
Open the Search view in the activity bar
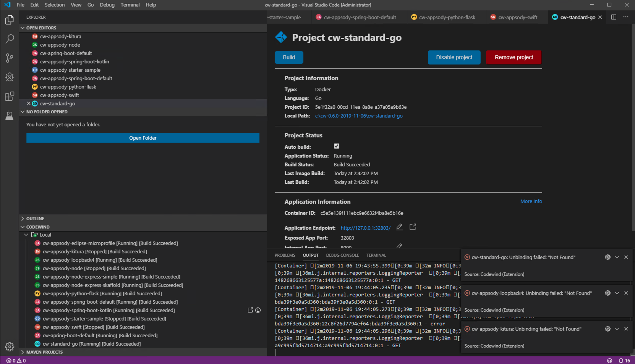(9, 39)
